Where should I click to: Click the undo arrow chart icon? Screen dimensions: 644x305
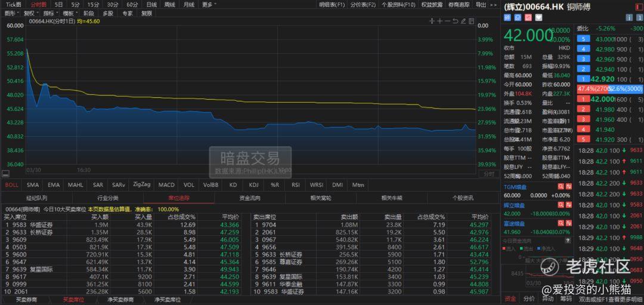click(x=455, y=21)
